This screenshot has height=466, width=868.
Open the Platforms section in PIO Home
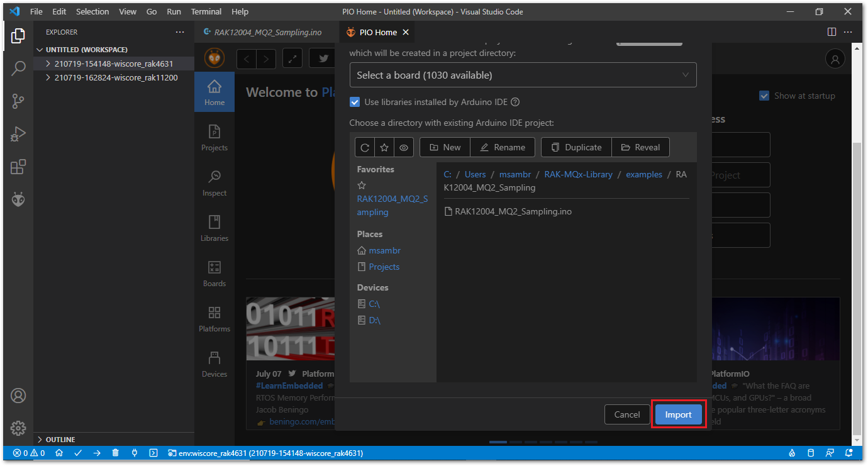point(214,318)
